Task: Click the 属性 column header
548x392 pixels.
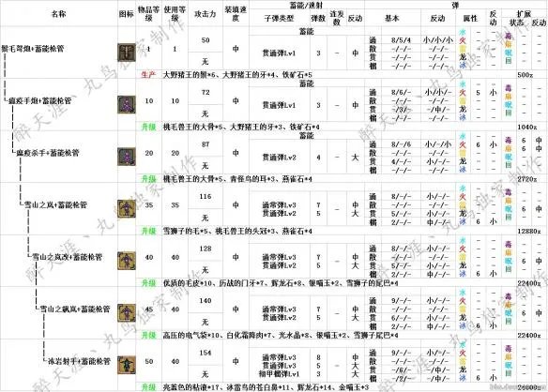Action: pos(470,18)
